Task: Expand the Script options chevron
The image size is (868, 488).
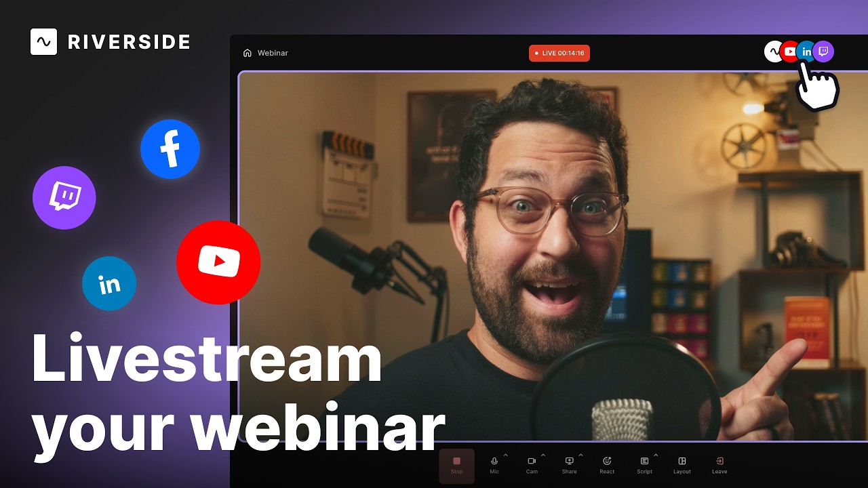Action: [x=656, y=455]
